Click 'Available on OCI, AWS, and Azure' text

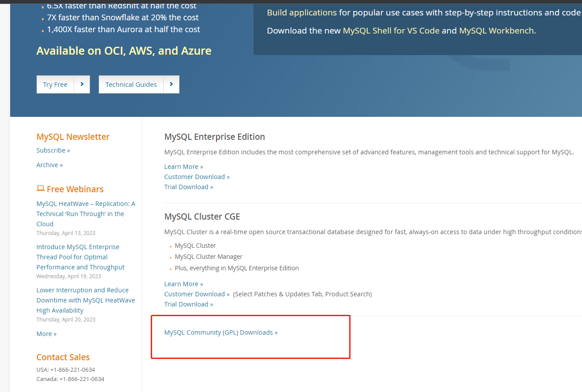(124, 51)
